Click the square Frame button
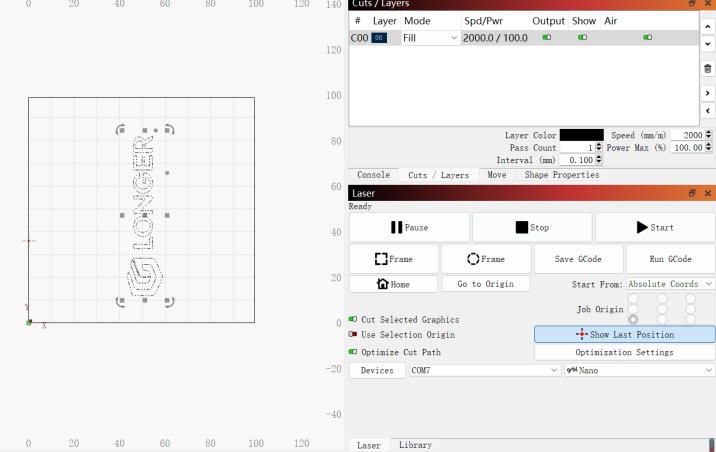This screenshot has height=452, width=716. (x=393, y=259)
